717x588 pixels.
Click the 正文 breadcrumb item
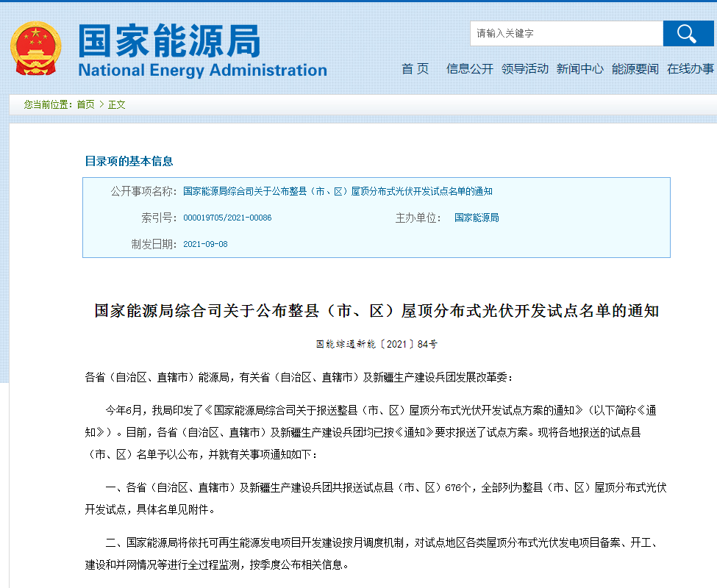117,104
